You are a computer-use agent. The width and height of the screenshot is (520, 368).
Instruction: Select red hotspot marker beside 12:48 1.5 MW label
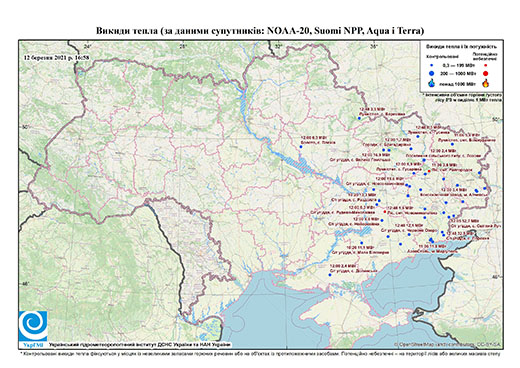[385, 212]
